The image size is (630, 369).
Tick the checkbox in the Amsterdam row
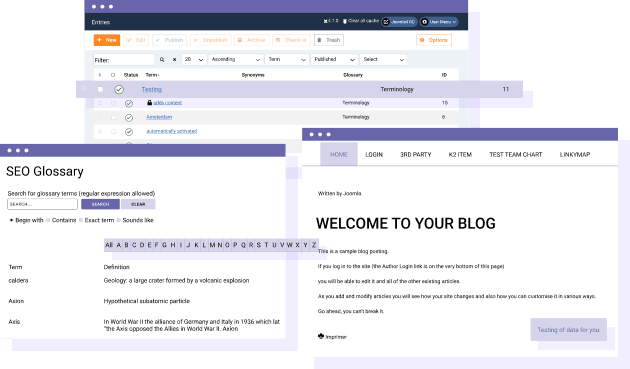pyautogui.click(x=113, y=117)
